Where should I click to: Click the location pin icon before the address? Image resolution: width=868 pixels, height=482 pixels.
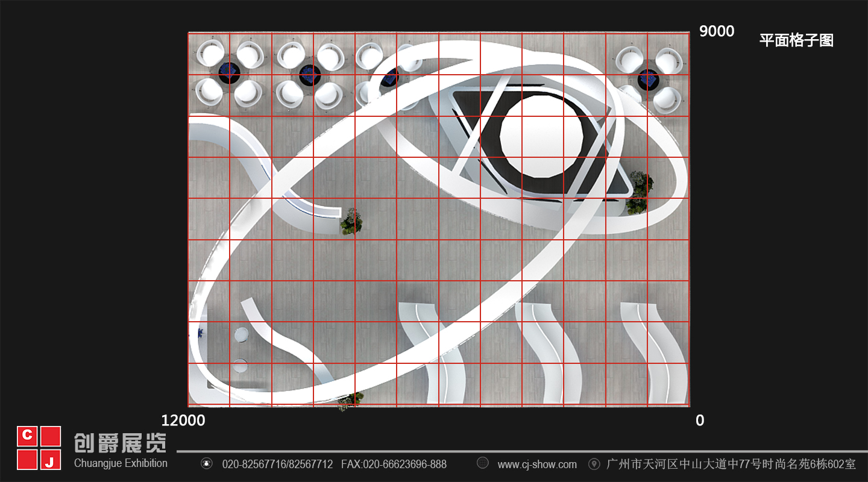tap(594, 464)
